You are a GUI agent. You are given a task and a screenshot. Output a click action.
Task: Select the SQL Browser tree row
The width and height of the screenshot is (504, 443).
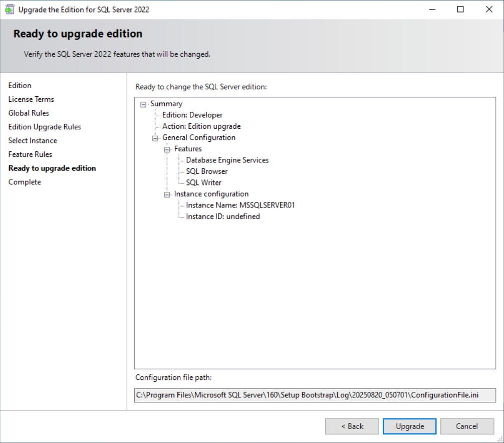[207, 171]
